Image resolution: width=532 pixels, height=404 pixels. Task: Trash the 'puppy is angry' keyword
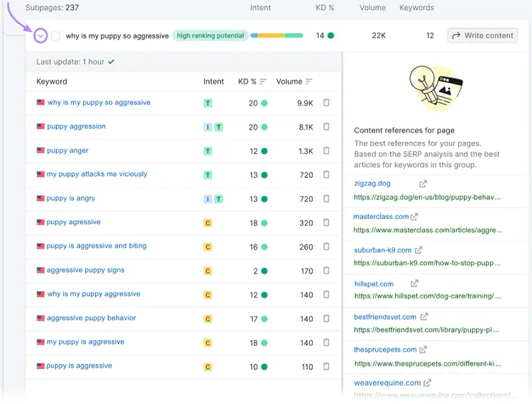tap(326, 198)
